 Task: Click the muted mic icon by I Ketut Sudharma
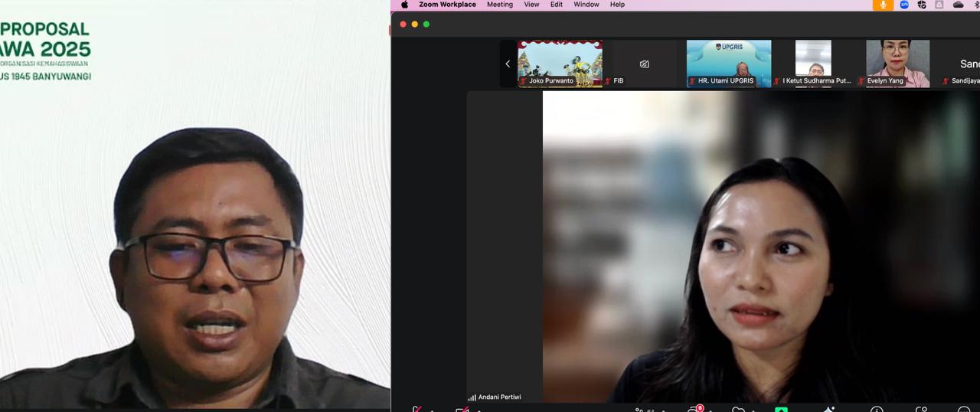coord(777,80)
